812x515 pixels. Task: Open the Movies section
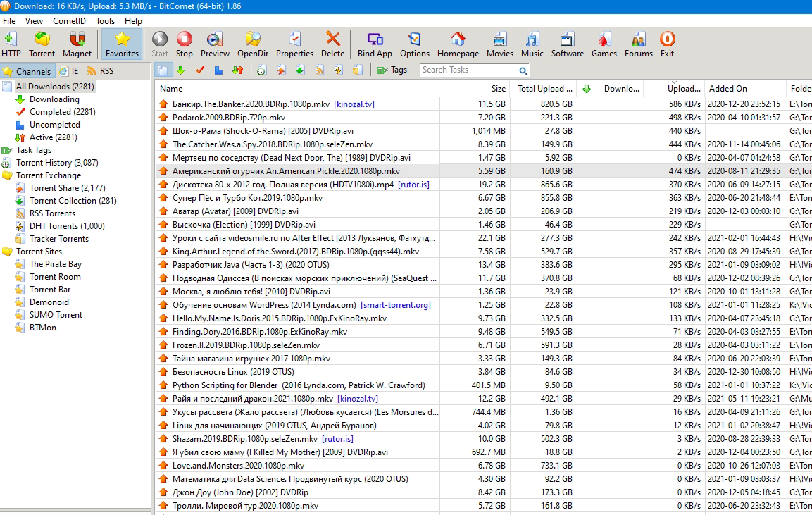tap(500, 44)
